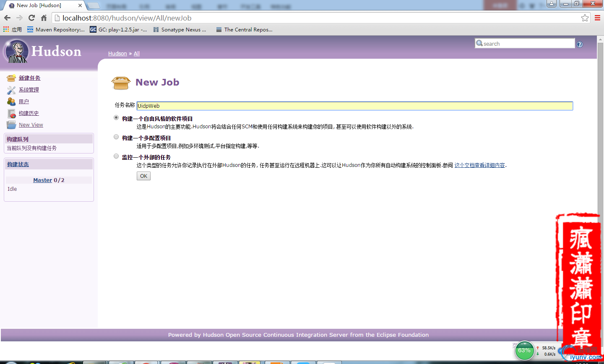The image size is (604, 364).
Task: Close the New Job [Hudson] tab
Action: [x=80, y=5]
